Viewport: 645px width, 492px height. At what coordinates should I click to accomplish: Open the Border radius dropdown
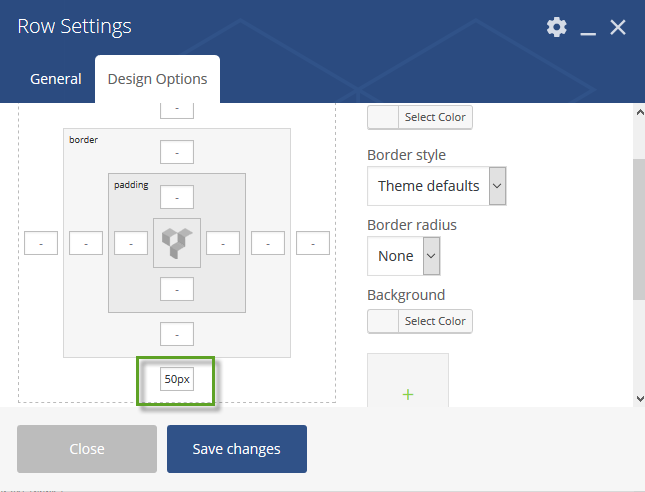tap(404, 256)
